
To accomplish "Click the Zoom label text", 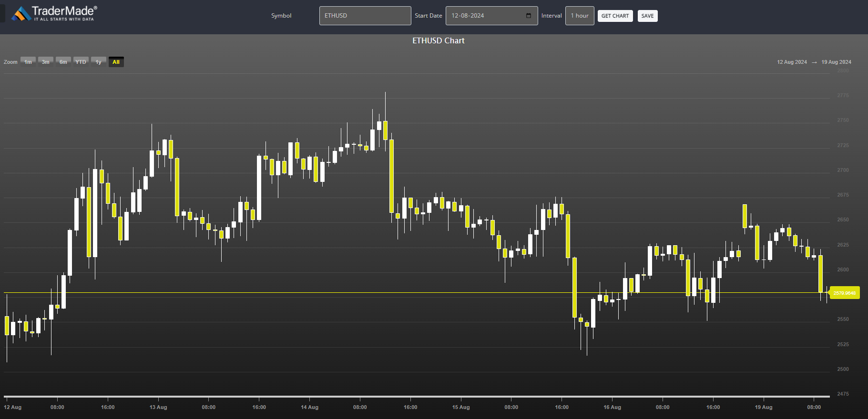I will (x=10, y=62).
